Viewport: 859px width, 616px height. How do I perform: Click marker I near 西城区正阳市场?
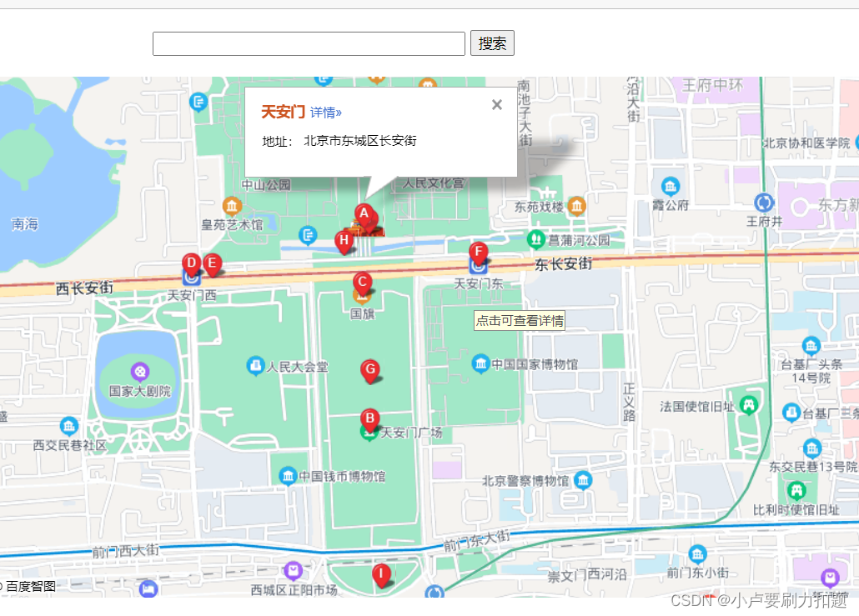point(382,574)
